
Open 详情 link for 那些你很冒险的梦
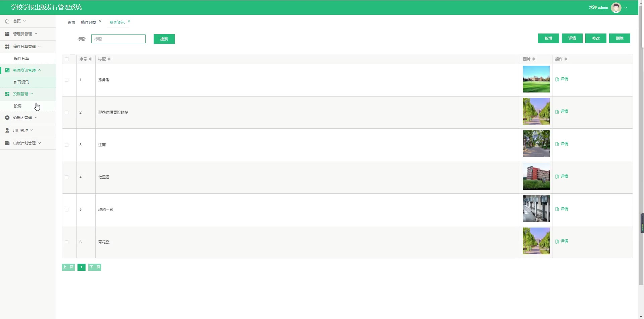click(562, 112)
